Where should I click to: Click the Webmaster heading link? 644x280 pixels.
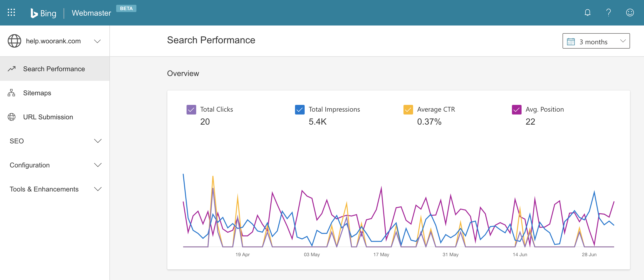pos(91,13)
